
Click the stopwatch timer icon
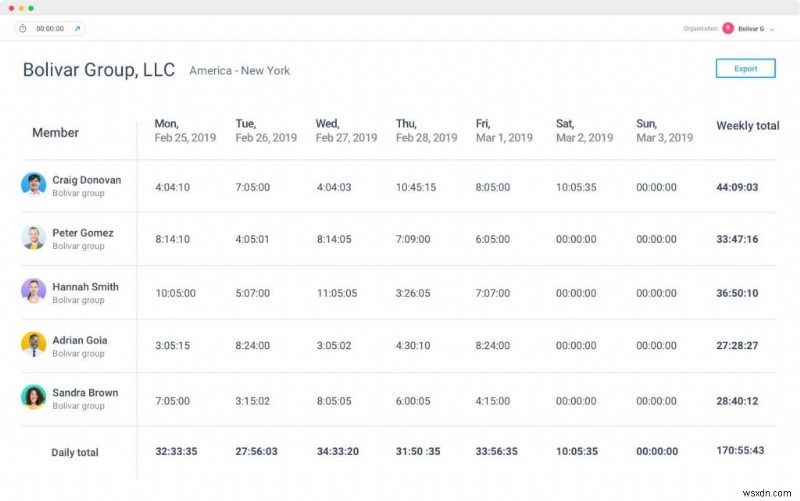coord(22,29)
